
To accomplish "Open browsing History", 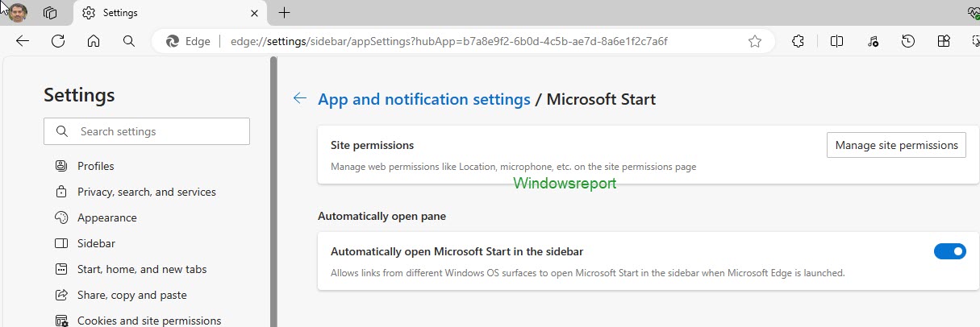I will pyautogui.click(x=908, y=41).
